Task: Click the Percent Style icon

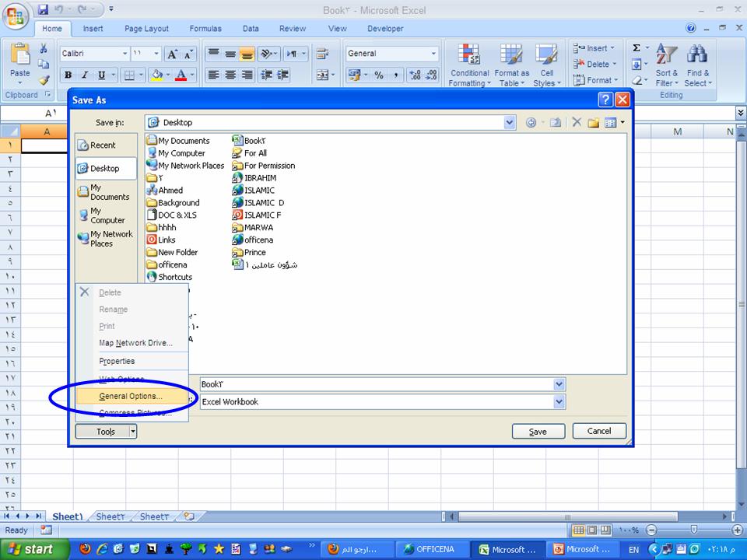Action: (379, 75)
